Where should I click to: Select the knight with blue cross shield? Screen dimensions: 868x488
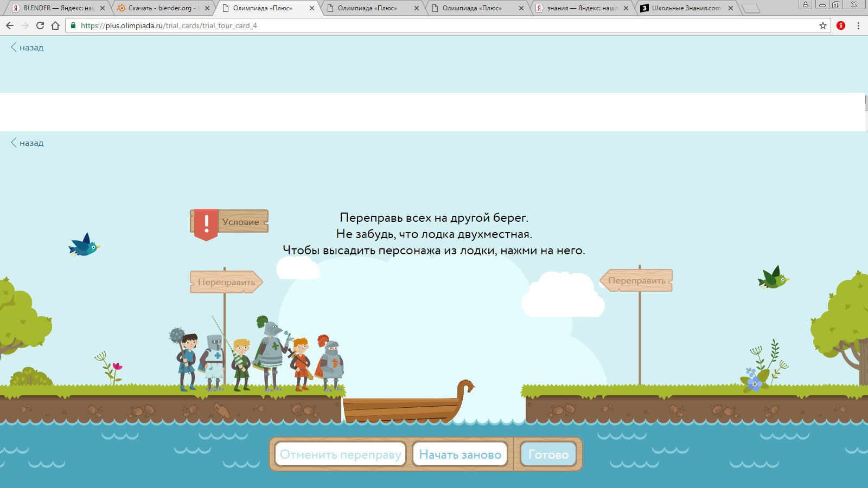click(x=213, y=362)
